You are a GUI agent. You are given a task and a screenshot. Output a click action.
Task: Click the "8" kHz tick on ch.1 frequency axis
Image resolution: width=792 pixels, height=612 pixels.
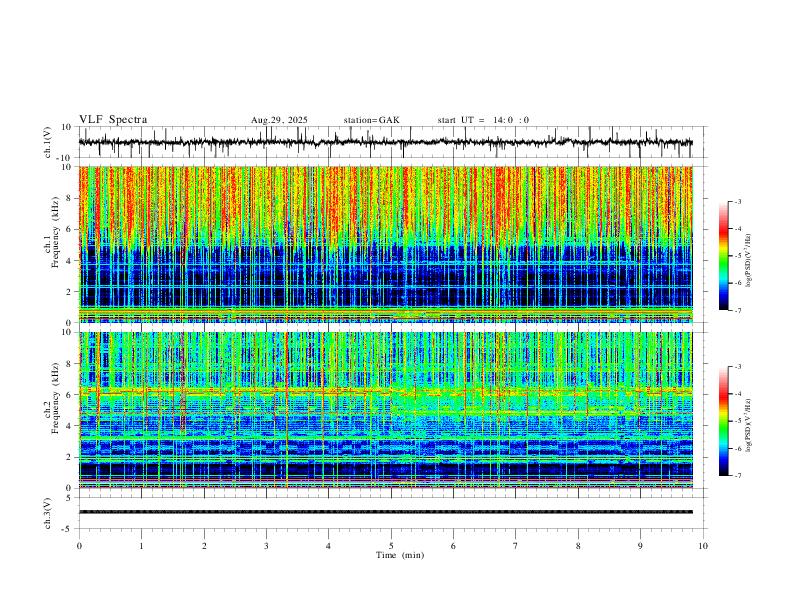tap(70, 198)
